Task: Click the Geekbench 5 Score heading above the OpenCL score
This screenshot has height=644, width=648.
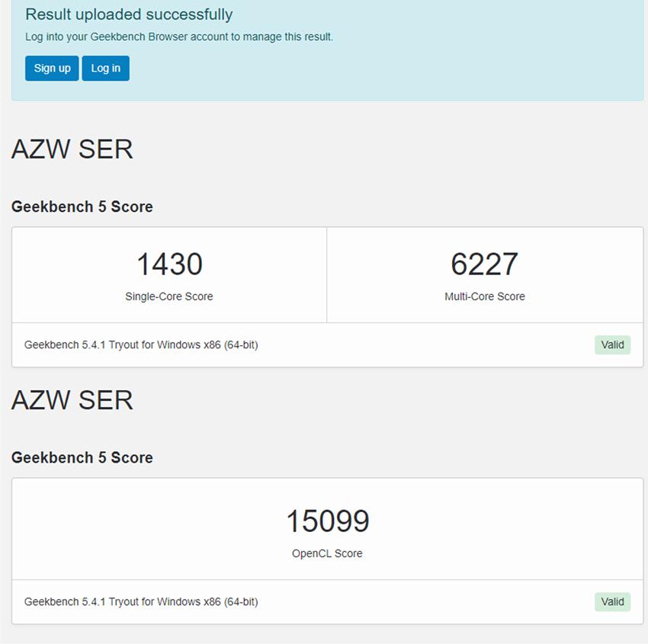Action: tap(82, 457)
